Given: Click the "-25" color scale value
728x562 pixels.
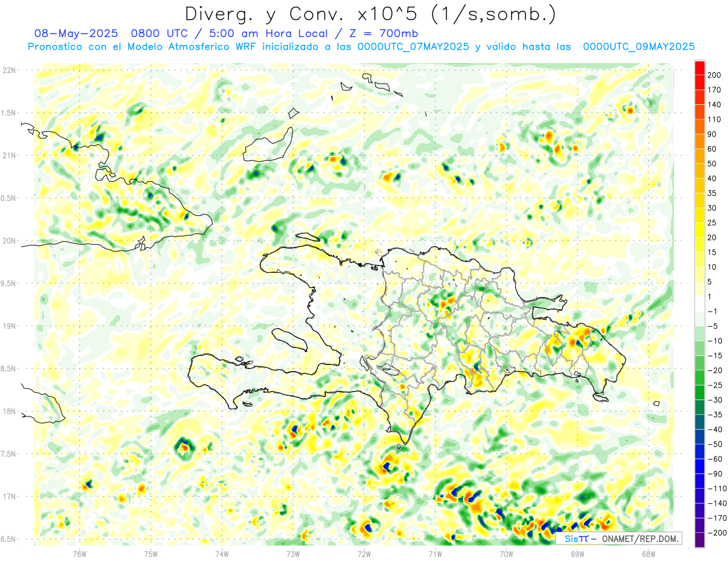Looking at the screenshot, I should [x=716, y=385].
